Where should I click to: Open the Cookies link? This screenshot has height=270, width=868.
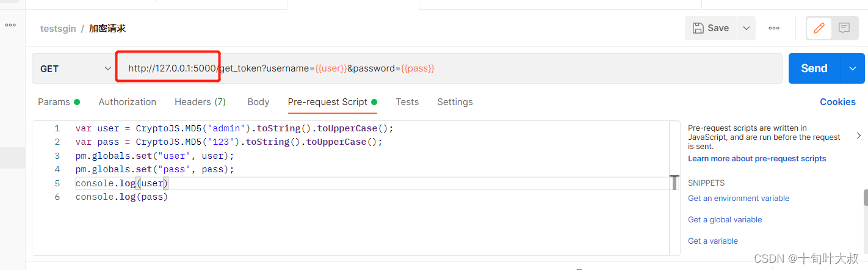pyautogui.click(x=837, y=102)
